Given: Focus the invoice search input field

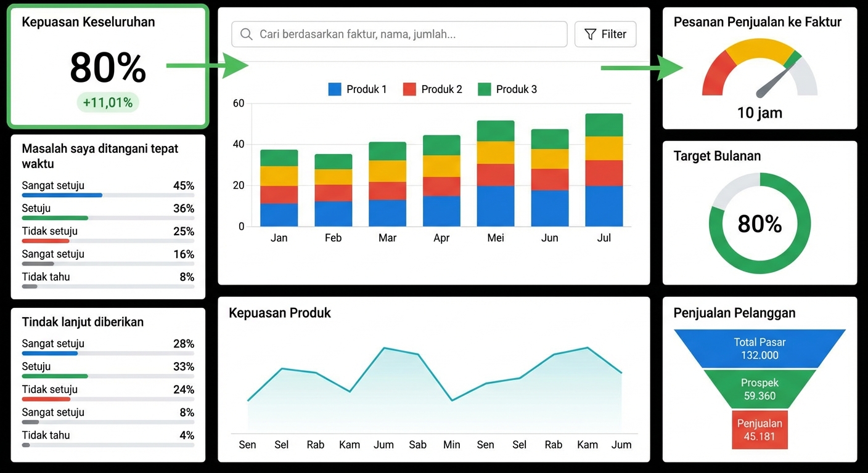Looking at the screenshot, I should tap(399, 34).
